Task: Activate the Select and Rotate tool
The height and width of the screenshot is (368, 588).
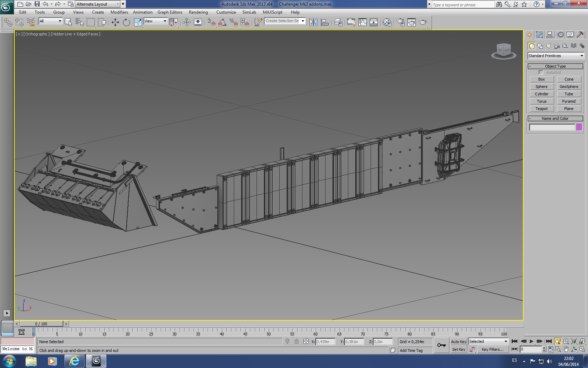Action: point(126,22)
